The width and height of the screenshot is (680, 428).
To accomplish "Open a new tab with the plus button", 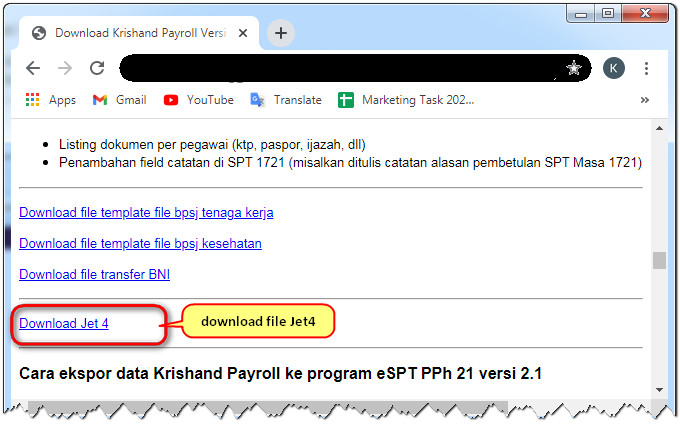I will coord(281,33).
